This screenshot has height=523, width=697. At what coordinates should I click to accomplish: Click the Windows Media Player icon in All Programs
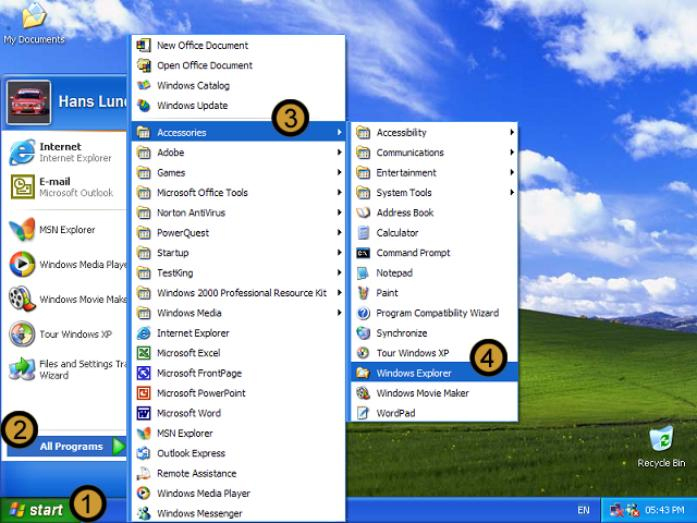tap(144, 493)
